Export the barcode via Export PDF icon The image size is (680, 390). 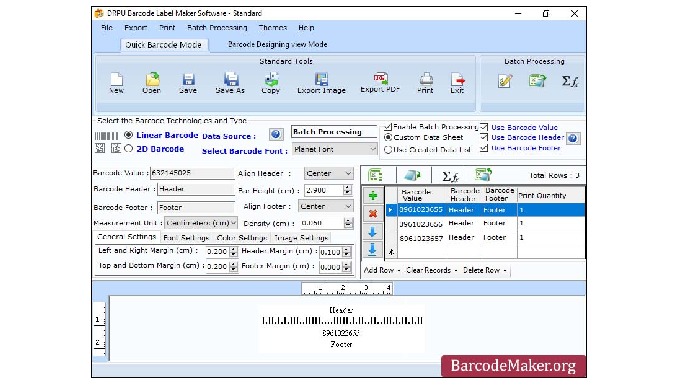(380, 79)
